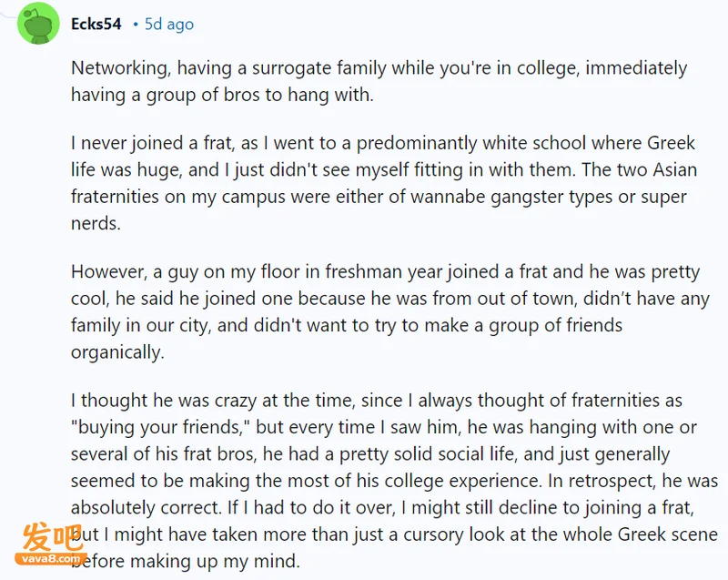728x580 pixels.
Task: Click the text 'The two Asian'
Action: 640,169
